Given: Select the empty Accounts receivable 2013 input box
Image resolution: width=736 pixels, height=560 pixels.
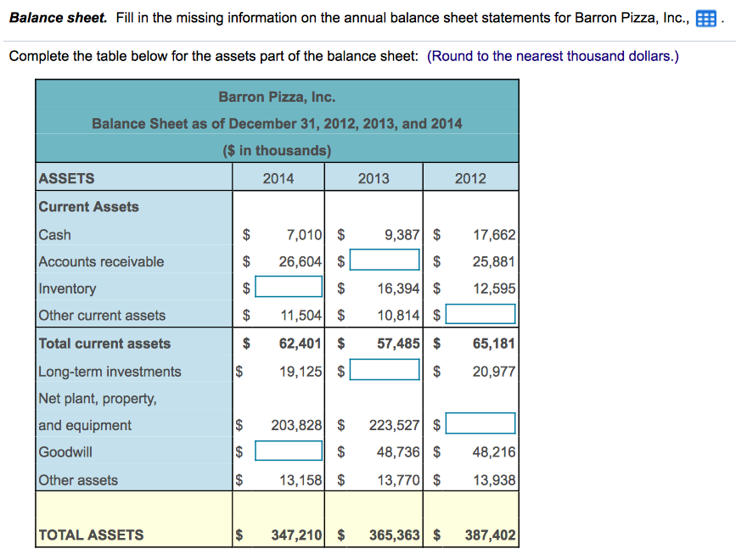Looking at the screenshot, I should click(x=384, y=260).
